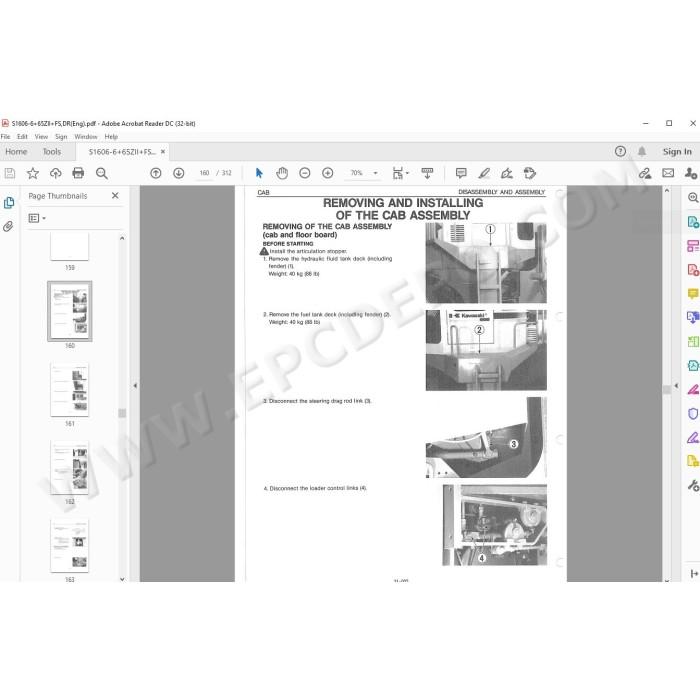
Task: Select page 159 thumbnail
Action: pos(70,246)
